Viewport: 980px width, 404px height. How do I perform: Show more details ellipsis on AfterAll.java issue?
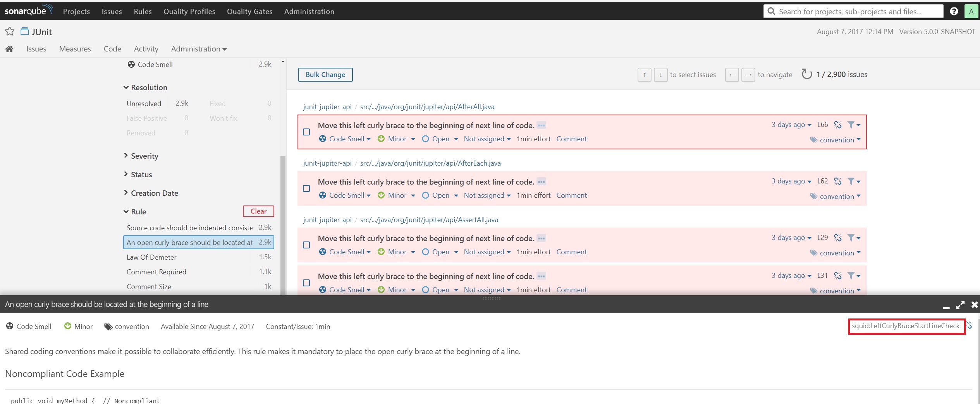click(x=541, y=125)
